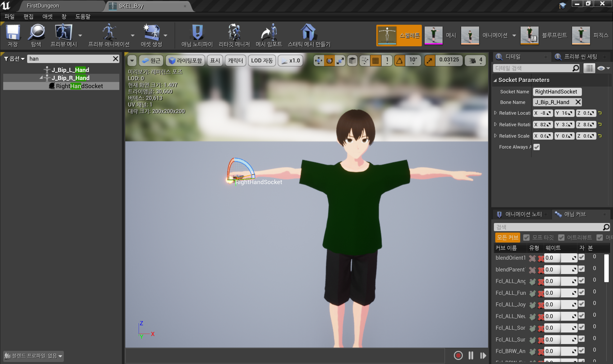This screenshot has height=364, width=613.
Task: Click the record button in playback bar
Action: [x=458, y=355]
